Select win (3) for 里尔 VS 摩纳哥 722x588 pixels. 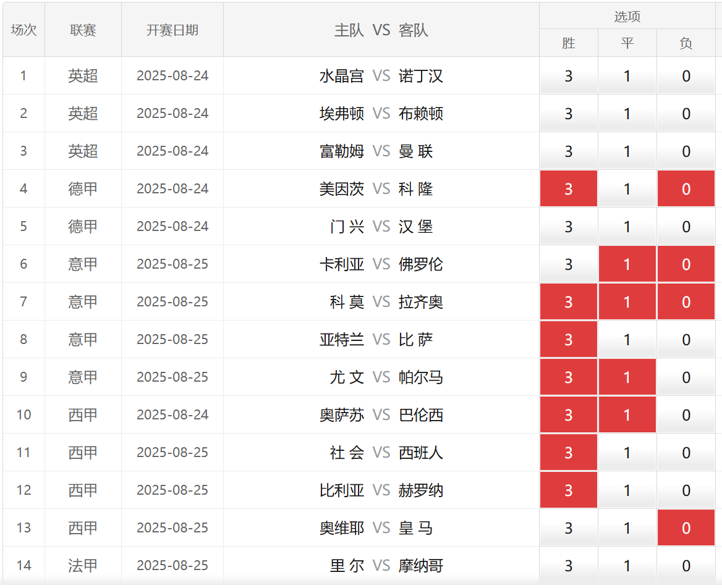point(569,565)
